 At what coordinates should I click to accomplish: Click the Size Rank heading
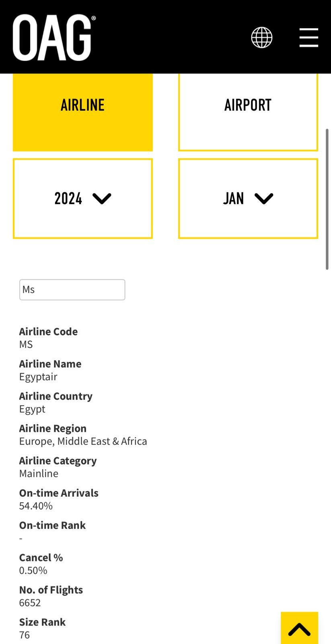click(x=42, y=622)
